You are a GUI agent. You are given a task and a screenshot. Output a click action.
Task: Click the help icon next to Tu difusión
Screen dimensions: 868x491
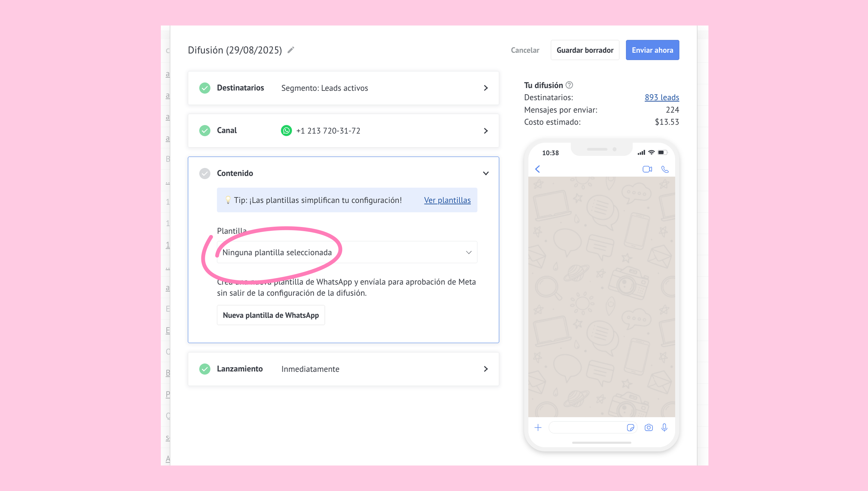point(569,85)
